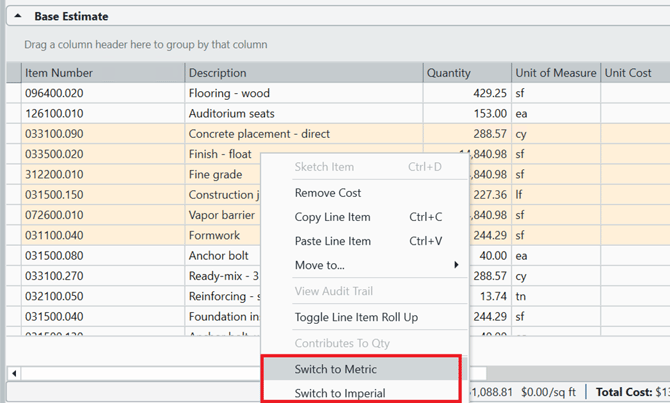Open the Move to... submenu
The width and height of the screenshot is (670, 403).
pyautogui.click(x=319, y=265)
